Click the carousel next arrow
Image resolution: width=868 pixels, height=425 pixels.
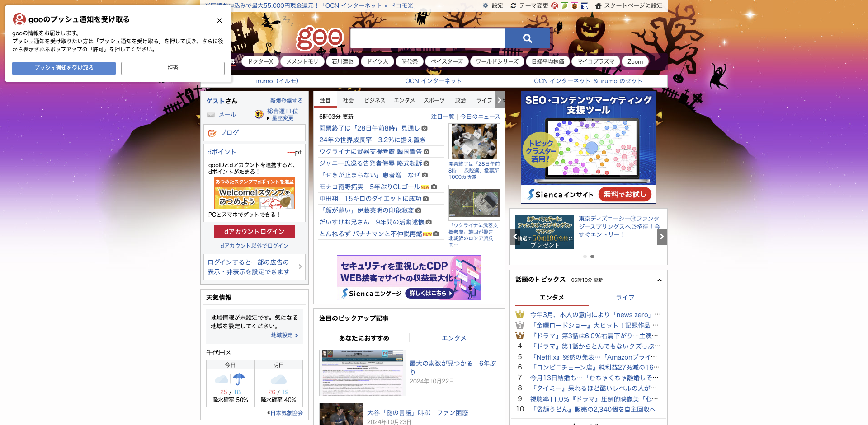tap(662, 236)
